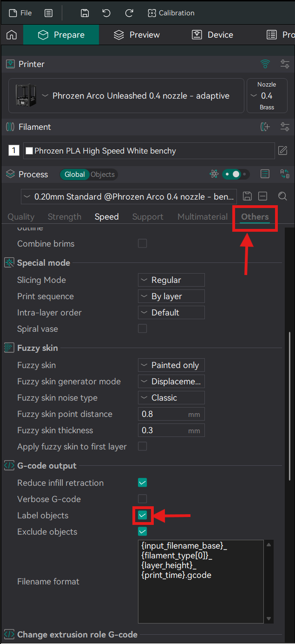Click the hamburger list menu icon

(49, 13)
